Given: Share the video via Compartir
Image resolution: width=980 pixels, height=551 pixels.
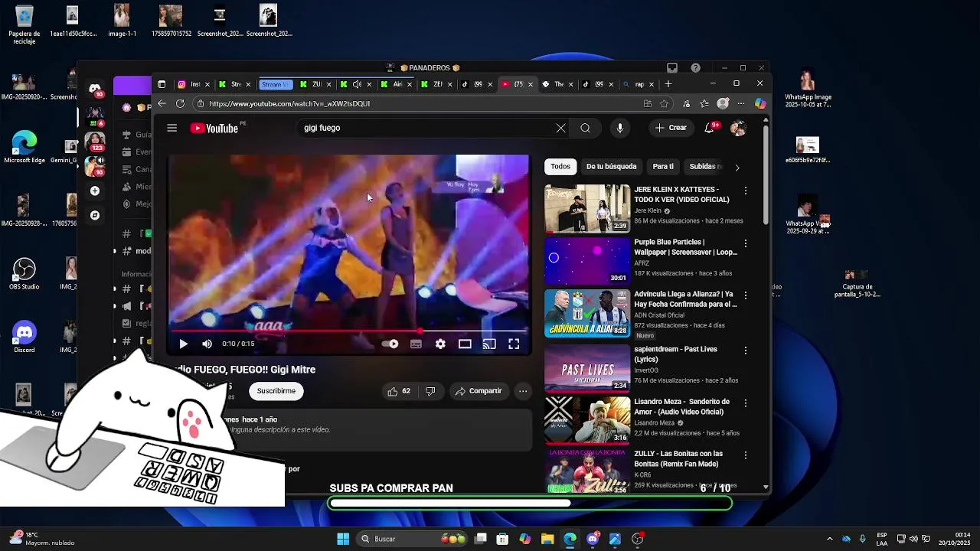Looking at the screenshot, I should pyautogui.click(x=479, y=391).
